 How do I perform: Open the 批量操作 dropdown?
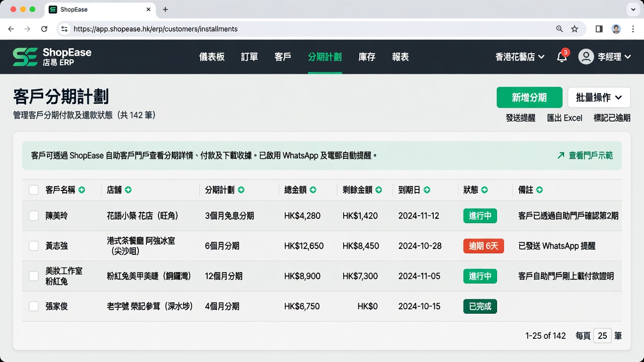click(599, 98)
